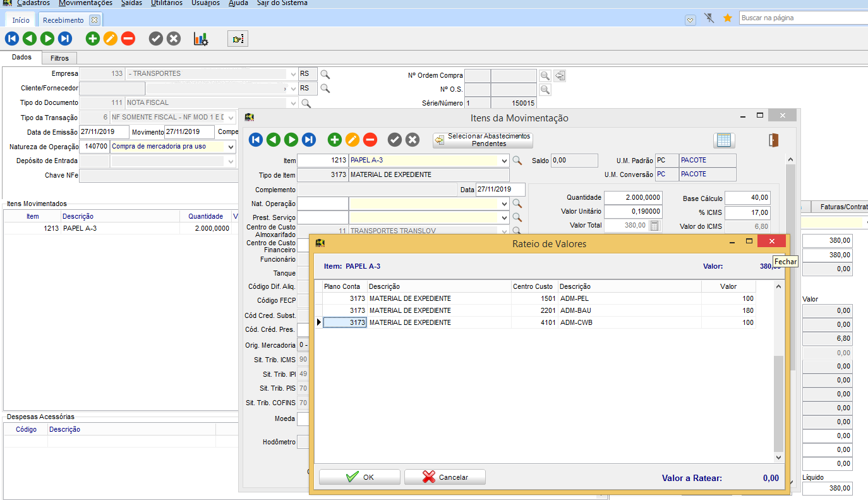Go to the last record in the Itens da Movimentação toolbar
The height and width of the screenshot is (500, 868).
pyautogui.click(x=309, y=140)
